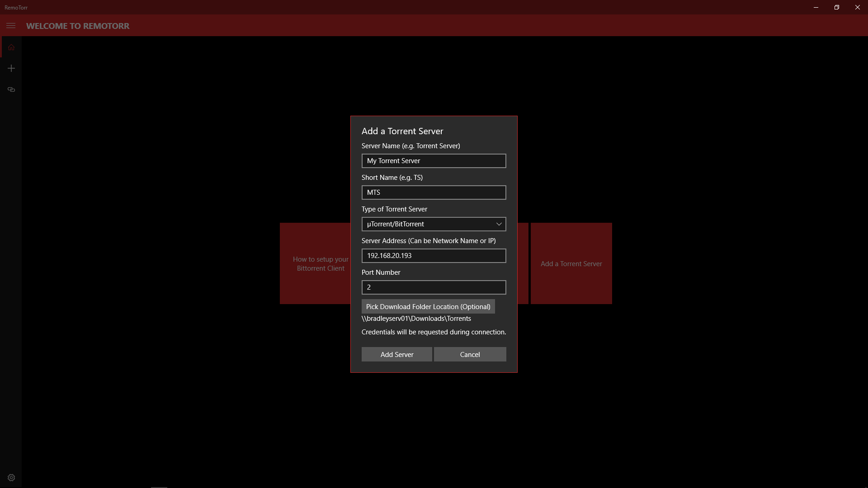
Task: Open the hamburger navigation menu
Action: point(11,26)
